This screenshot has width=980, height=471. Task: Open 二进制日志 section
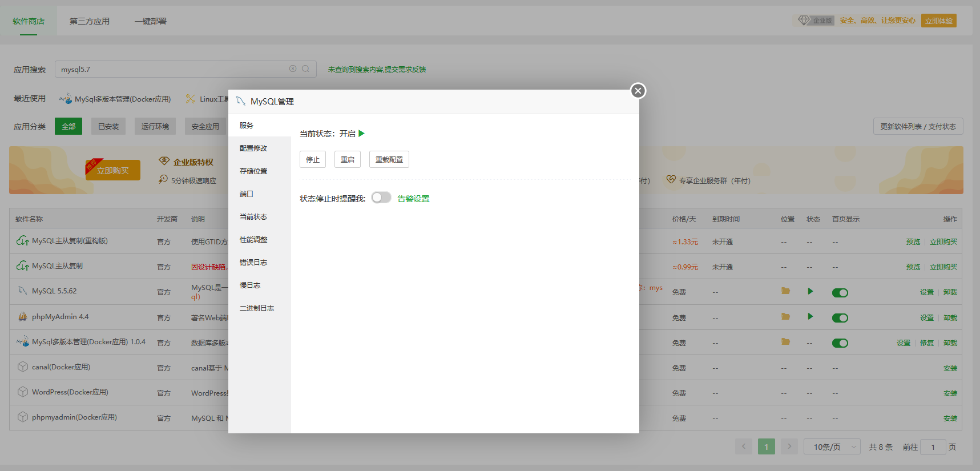point(260,308)
